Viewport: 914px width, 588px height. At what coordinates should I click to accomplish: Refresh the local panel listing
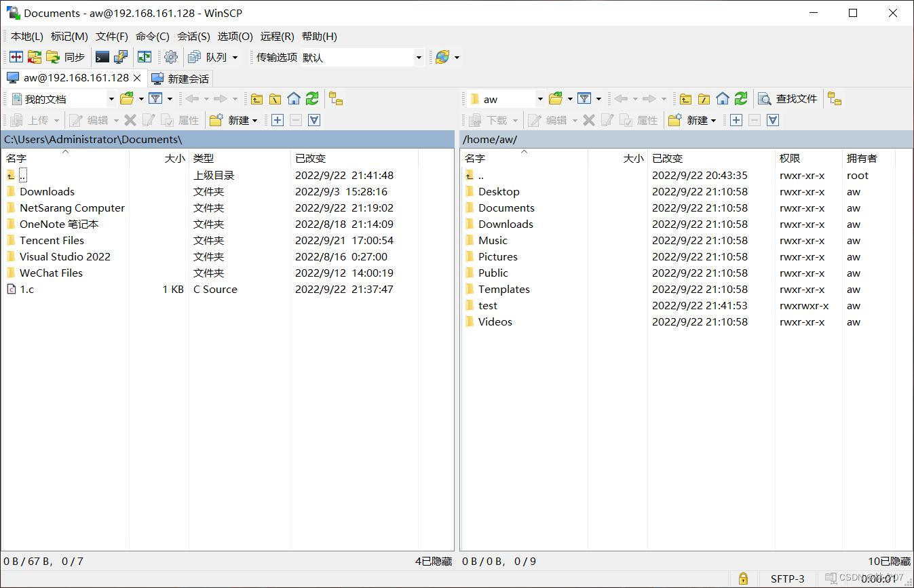[x=312, y=99]
